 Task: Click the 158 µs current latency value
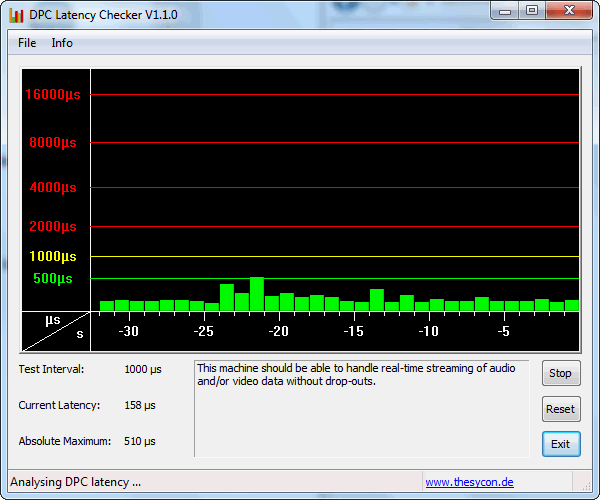click(x=140, y=406)
